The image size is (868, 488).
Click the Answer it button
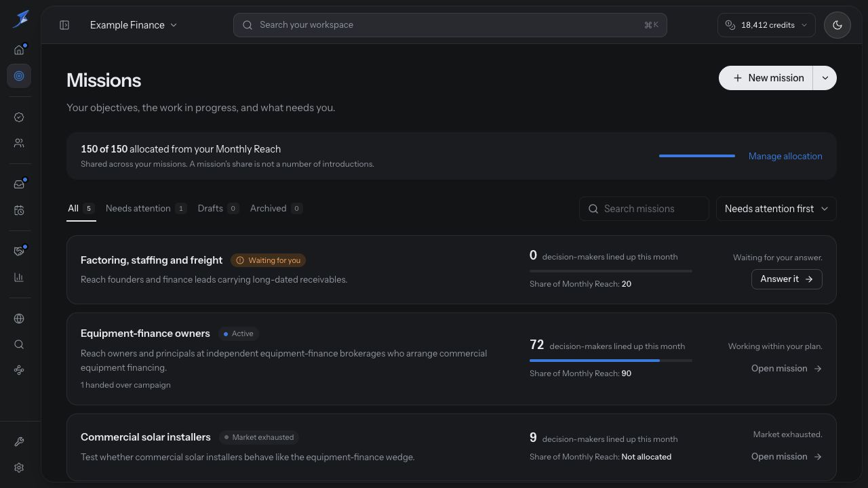787,279
